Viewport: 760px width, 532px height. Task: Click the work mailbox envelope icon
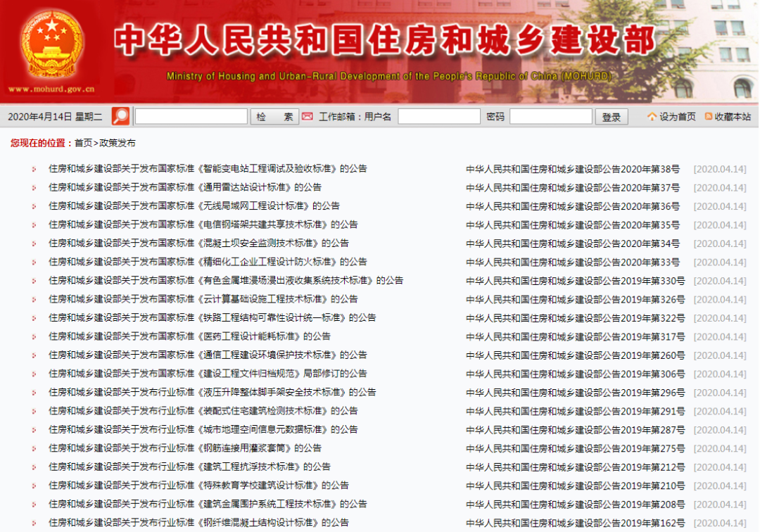(308, 117)
